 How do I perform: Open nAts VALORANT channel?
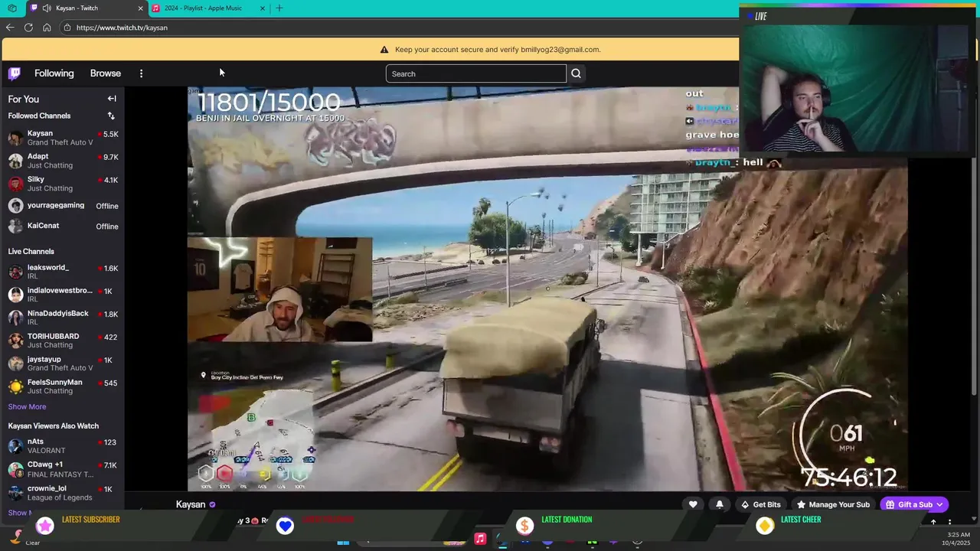coord(63,445)
